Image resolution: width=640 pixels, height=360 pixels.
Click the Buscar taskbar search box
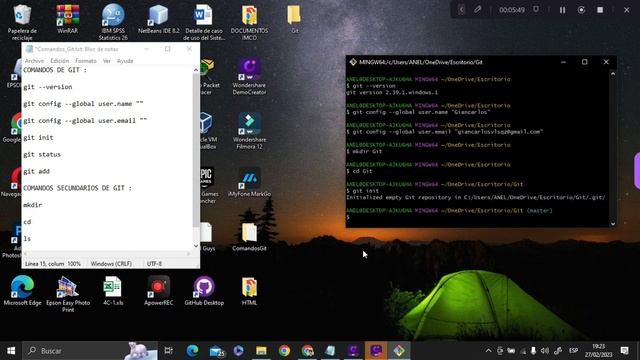pos(90,351)
